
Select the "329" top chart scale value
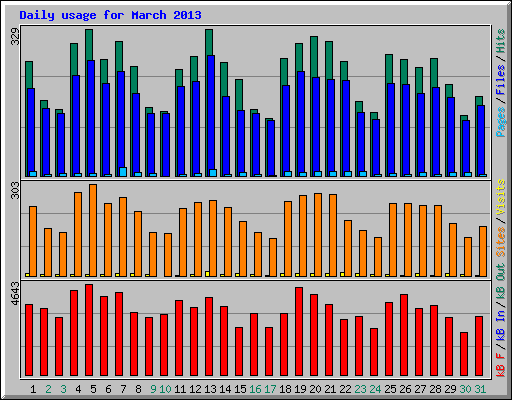[x=15, y=37]
